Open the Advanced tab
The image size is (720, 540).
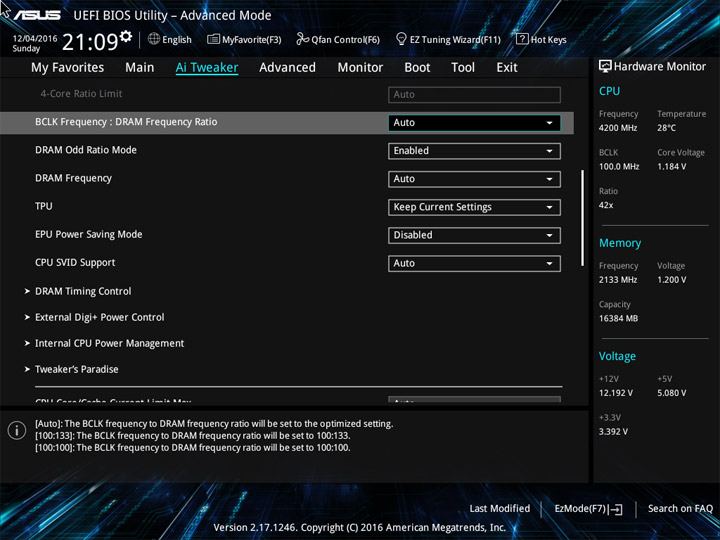287,68
